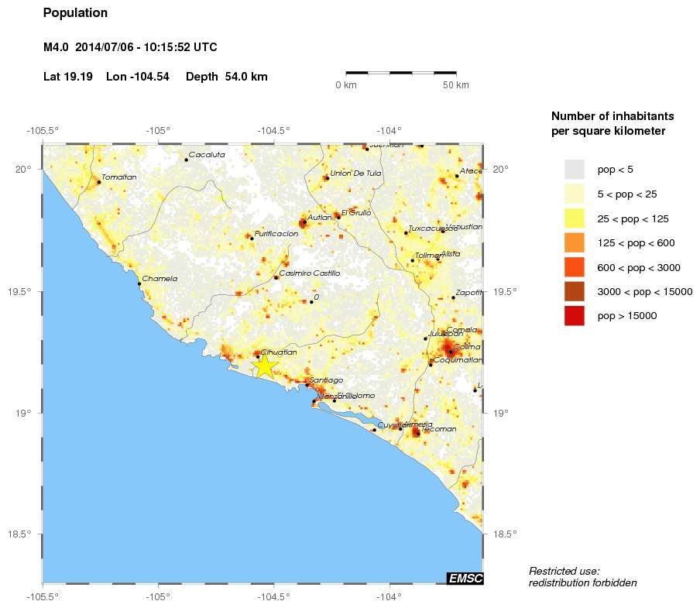
Task: Click the Coquimatlan city label
Action: [x=458, y=360]
